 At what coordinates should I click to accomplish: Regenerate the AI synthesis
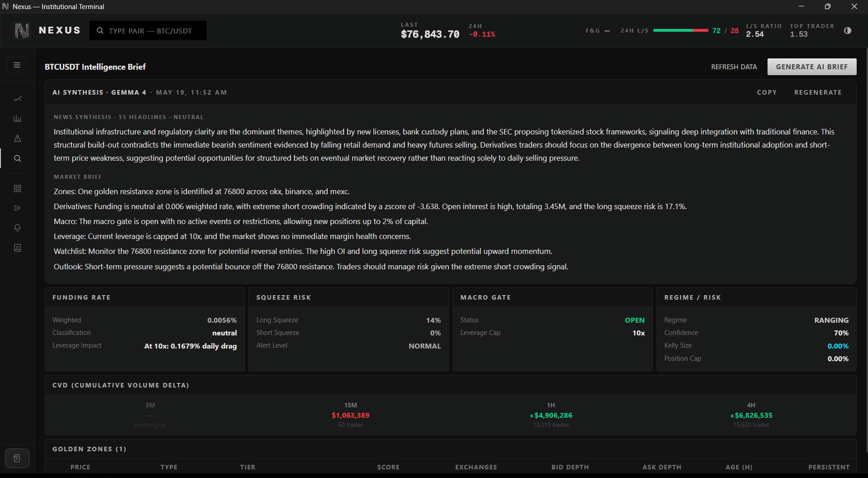tap(818, 92)
